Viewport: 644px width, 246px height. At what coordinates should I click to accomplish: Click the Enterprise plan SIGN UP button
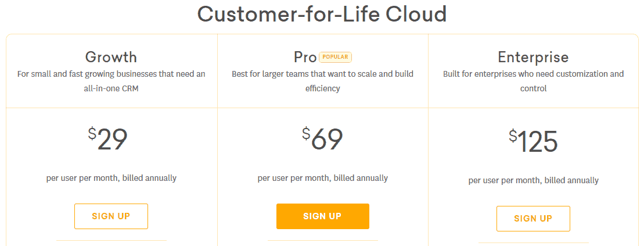(x=533, y=219)
